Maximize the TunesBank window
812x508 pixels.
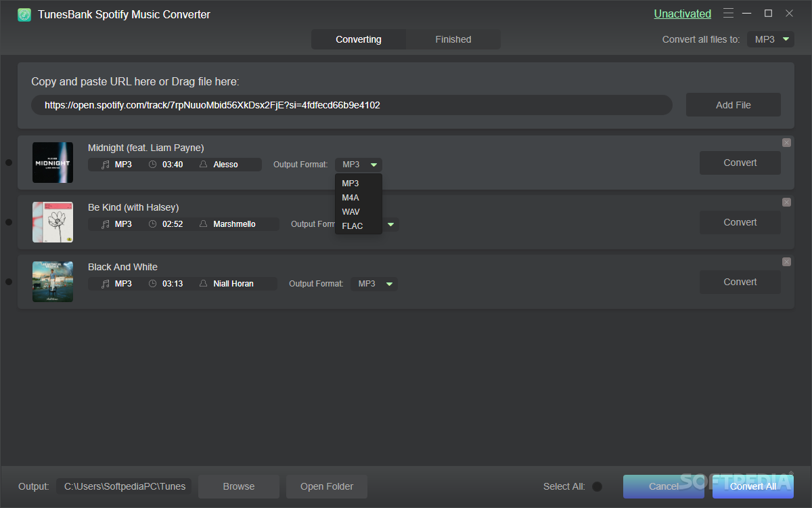768,14
